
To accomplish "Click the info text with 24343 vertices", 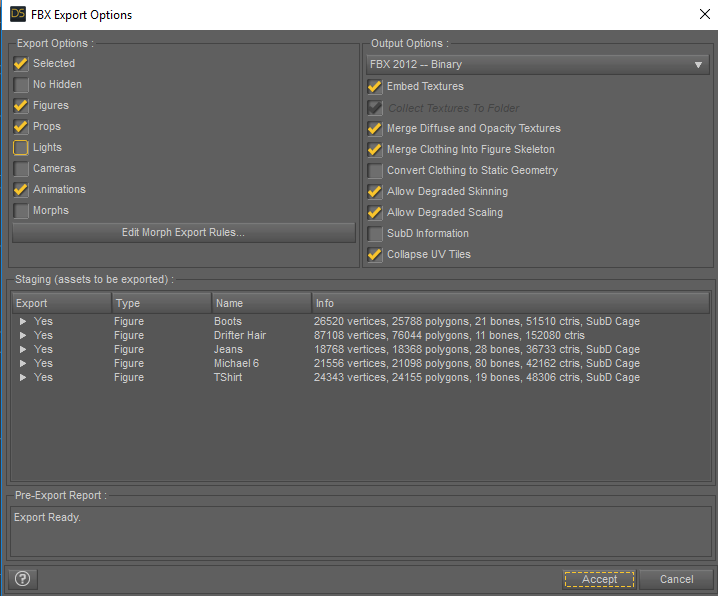I will point(477,377).
